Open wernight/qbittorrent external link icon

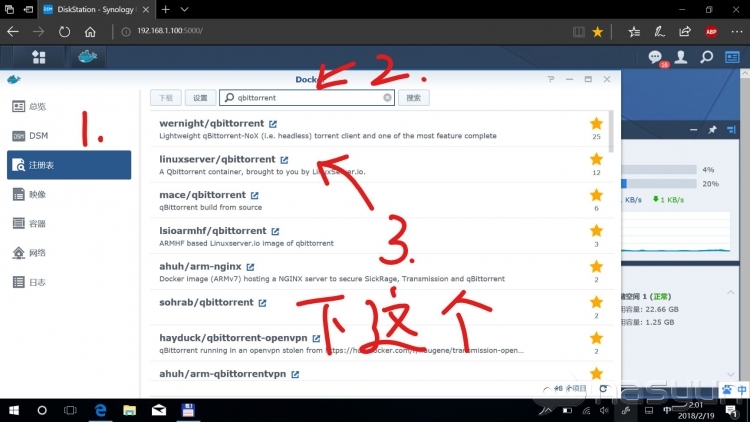coord(273,124)
